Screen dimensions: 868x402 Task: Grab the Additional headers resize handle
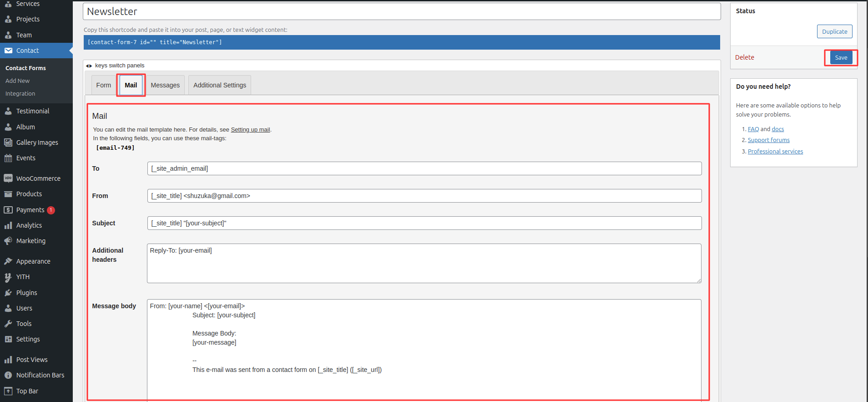[699, 280]
